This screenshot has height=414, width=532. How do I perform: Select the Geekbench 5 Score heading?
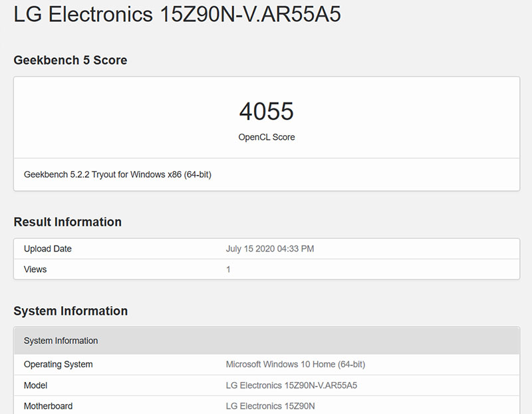click(70, 60)
